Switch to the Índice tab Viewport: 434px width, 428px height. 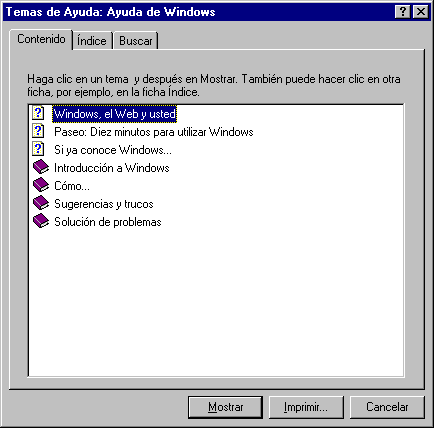point(92,41)
